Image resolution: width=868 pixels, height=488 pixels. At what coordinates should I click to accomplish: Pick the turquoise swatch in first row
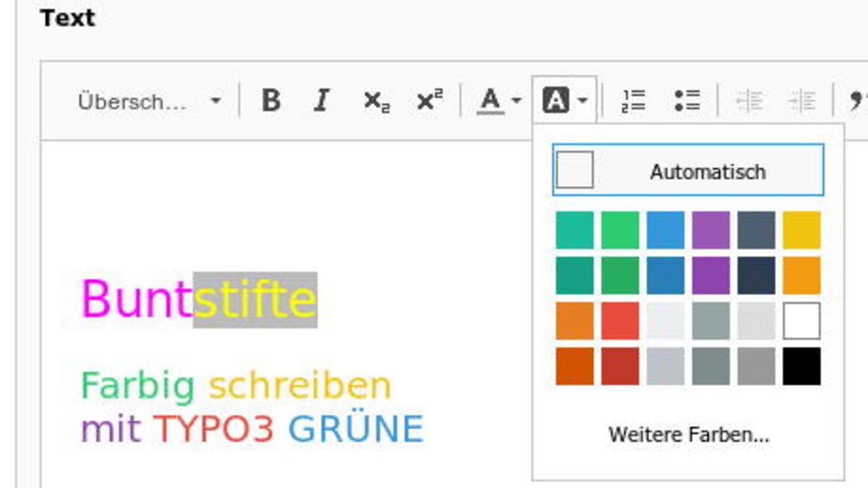click(575, 230)
